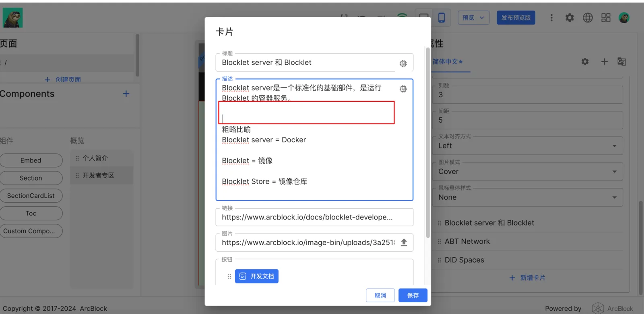Image resolution: width=644 pixels, height=314 pixels.
Task: Select the 开发者专区 overview item
Action: [101, 176]
